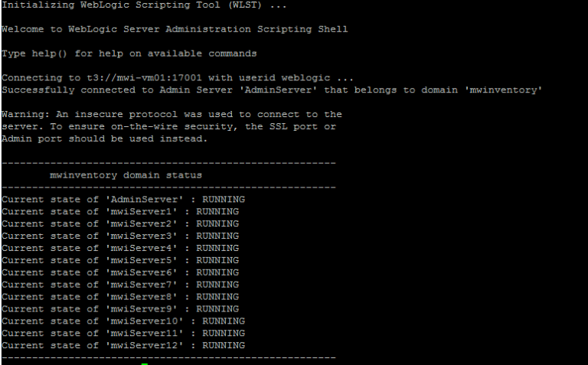Click the mwiServer1 state line
Screen dimensions: 588x365
(x=120, y=212)
